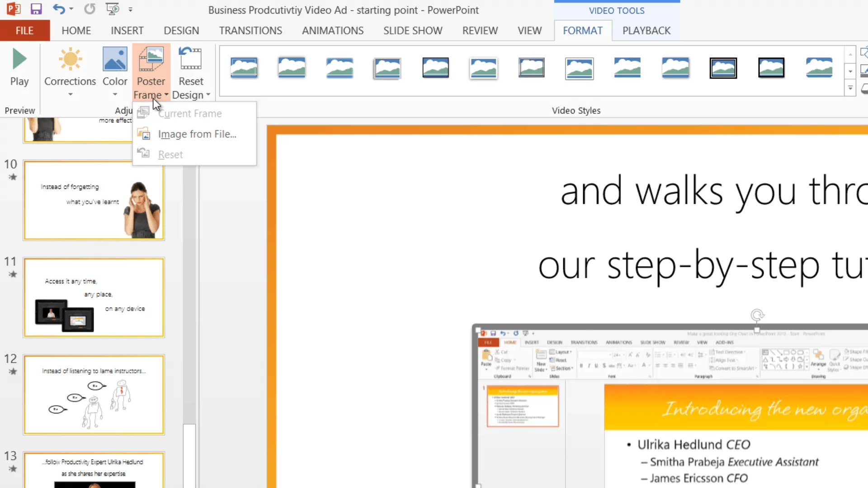Click the Undo arrow icon
The height and width of the screenshot is (488, 868).
[58, 9]
